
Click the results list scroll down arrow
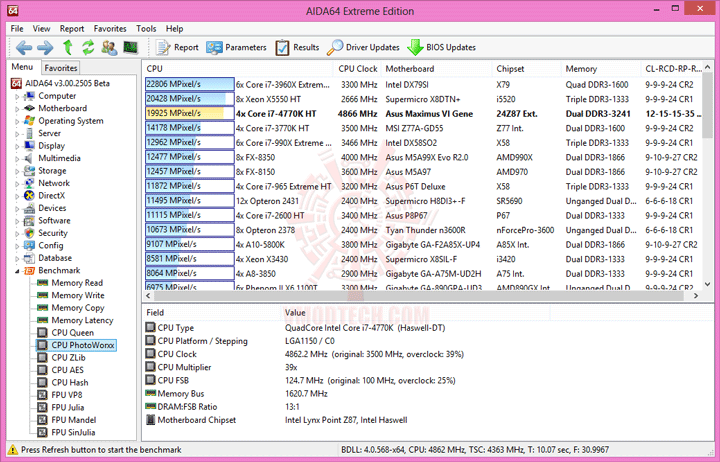707,285
